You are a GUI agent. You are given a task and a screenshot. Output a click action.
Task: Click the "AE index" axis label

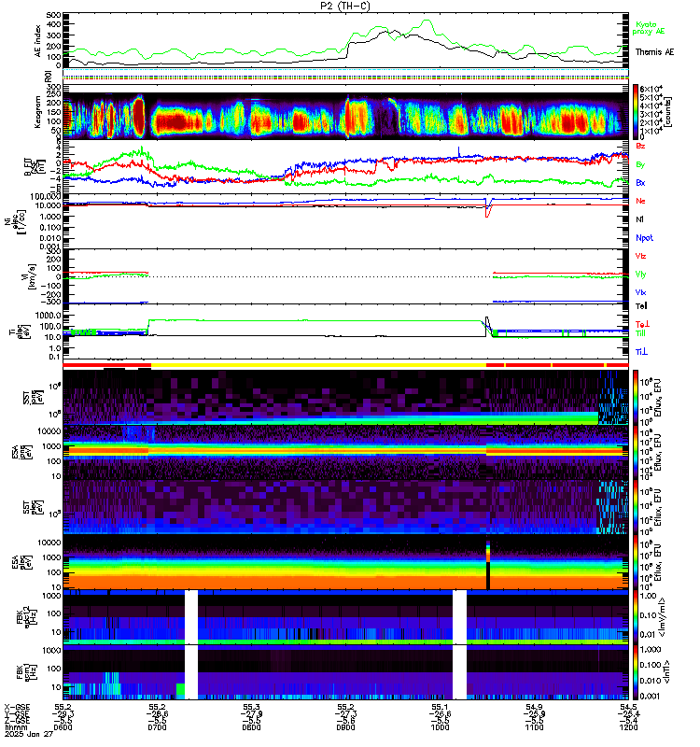[x=38, y=41]
